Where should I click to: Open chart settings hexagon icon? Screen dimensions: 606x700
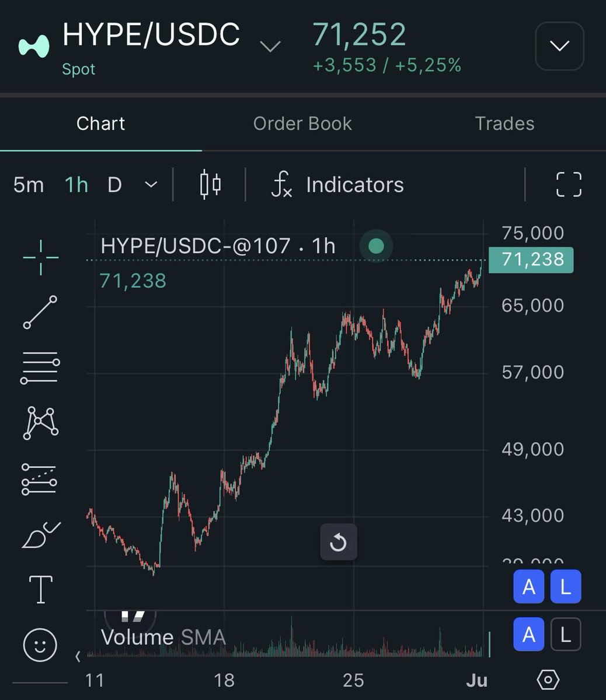[548, 680]
